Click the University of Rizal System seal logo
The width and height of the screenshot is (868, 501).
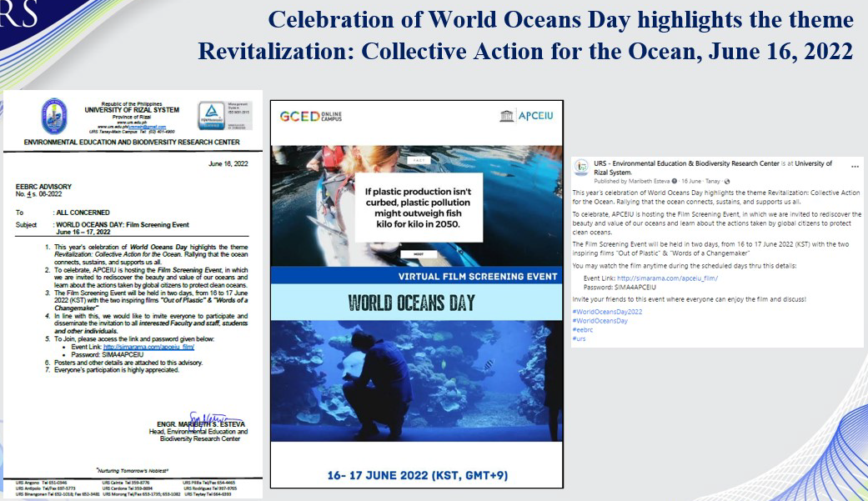point(54,116)
